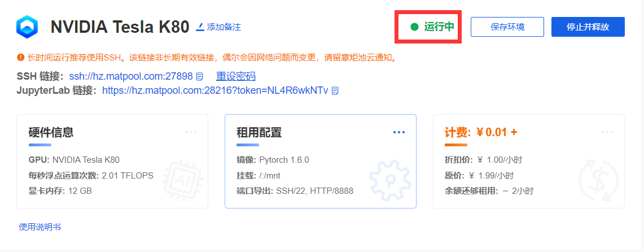Click the 挂载: /:/mnt row
The height and width of the screenshot is (252, 644).
[259, 176]
